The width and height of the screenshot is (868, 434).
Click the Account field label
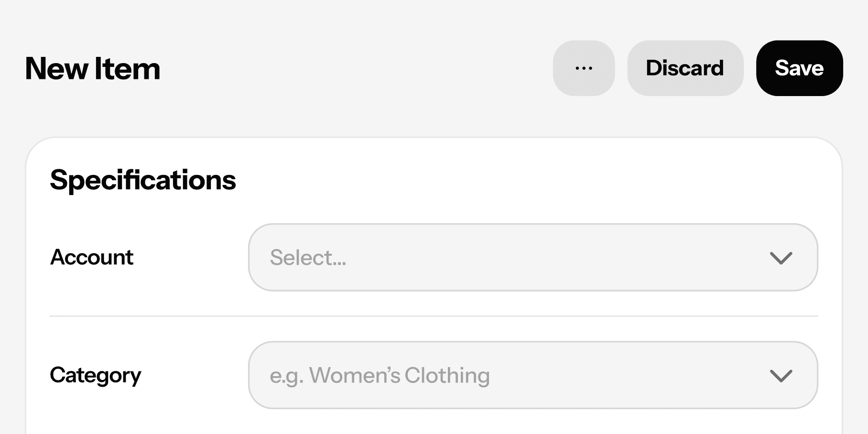pyautogui.click(x=92, y=257)
